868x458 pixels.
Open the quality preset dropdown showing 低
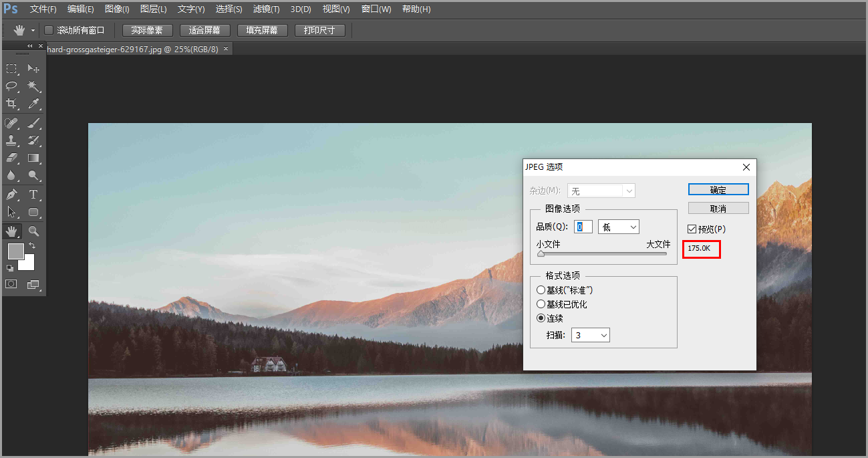pyautogui.click(x=619, y=227)
